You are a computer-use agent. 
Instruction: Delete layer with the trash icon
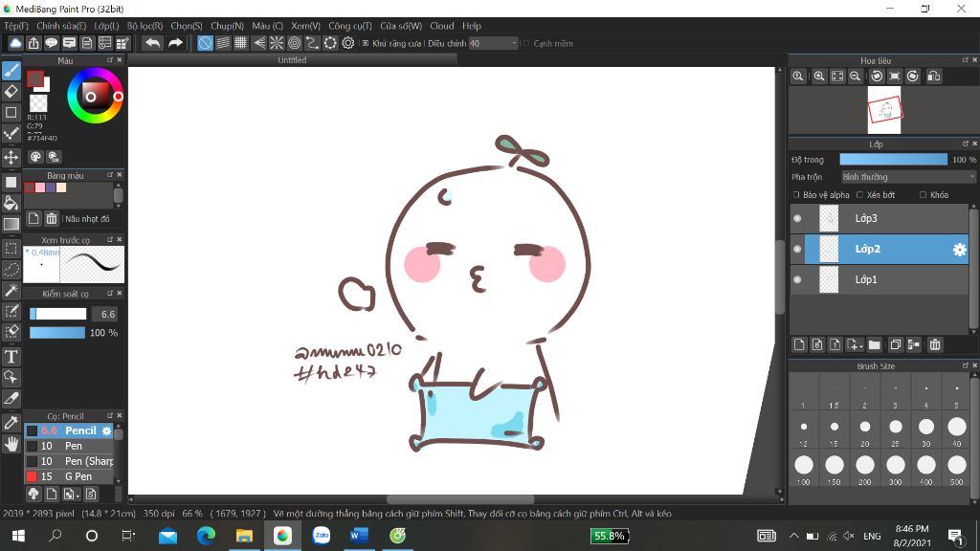pos(935,344)
